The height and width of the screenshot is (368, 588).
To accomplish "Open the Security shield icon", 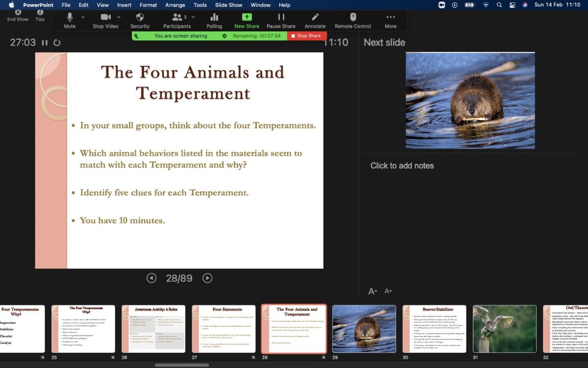I will click(140, 18).
